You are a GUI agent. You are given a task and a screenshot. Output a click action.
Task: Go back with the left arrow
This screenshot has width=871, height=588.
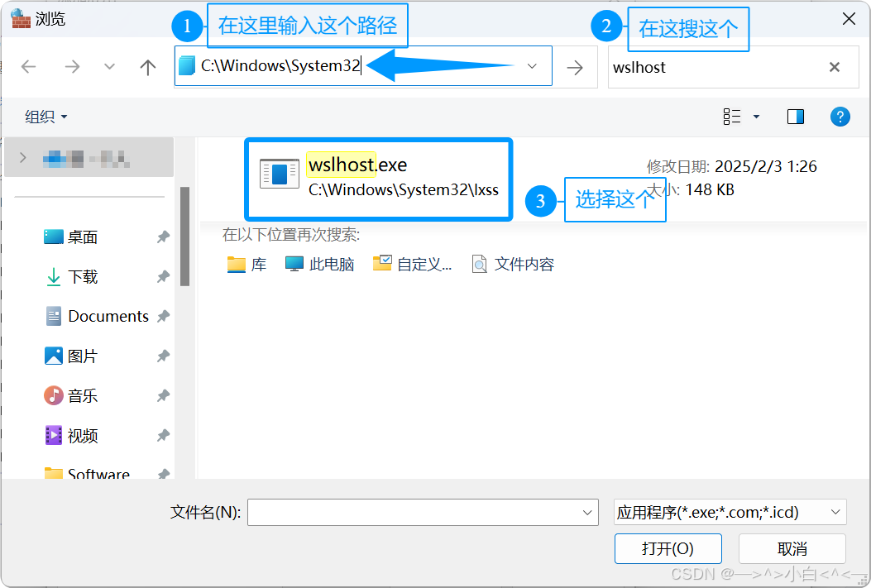(x=28, y=67)
